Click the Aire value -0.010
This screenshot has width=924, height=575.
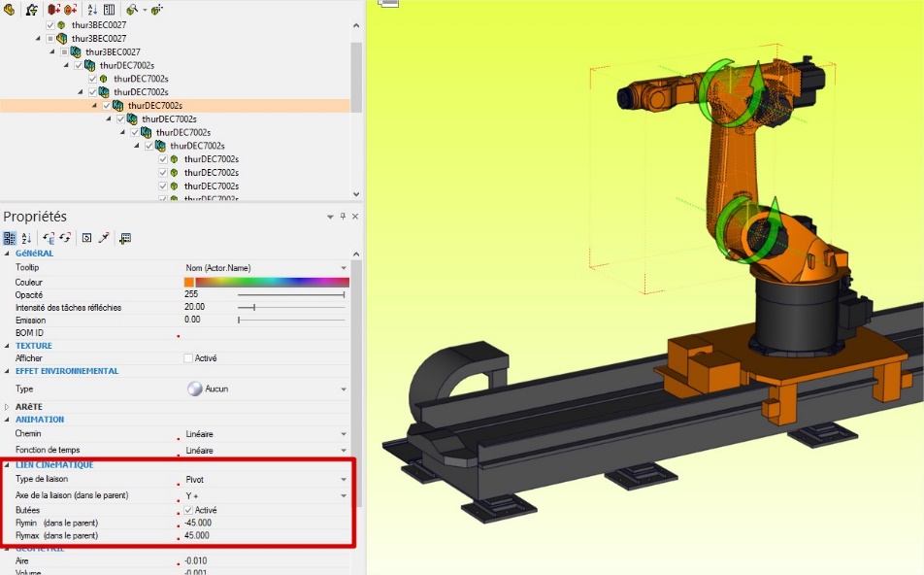(x=196, y=560)
